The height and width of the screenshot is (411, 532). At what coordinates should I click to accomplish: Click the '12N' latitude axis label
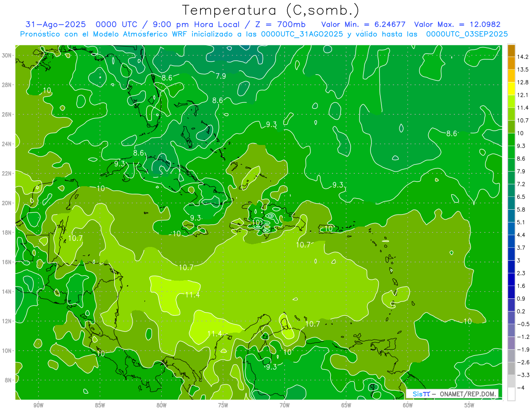(x=7, y=321)
